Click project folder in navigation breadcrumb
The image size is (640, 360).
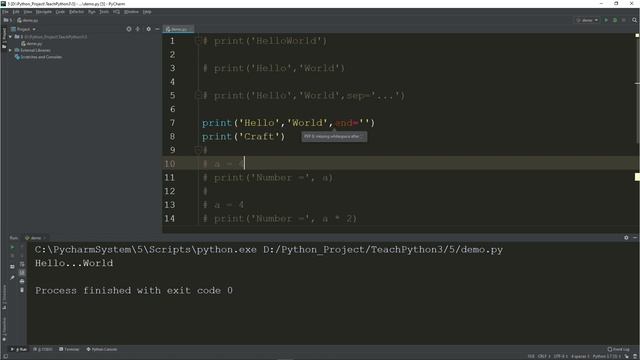tap(7, 20)
